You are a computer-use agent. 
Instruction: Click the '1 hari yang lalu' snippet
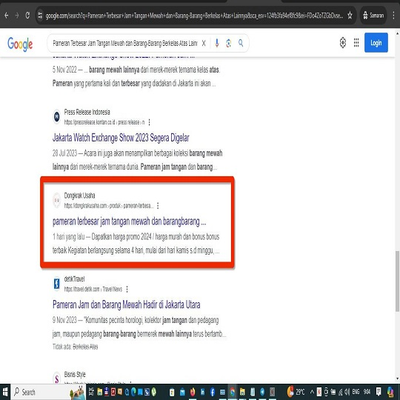(x=136, y=244)
